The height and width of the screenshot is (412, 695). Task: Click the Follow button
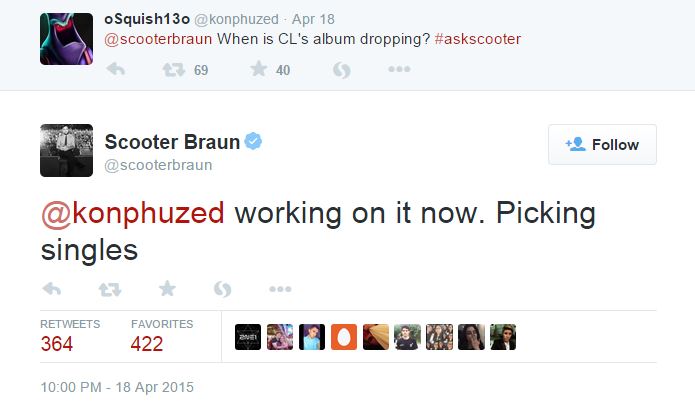(x=602, y=145)
